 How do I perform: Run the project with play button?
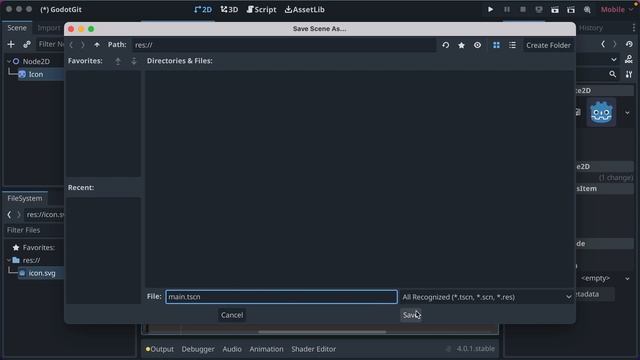click(490, 9)
